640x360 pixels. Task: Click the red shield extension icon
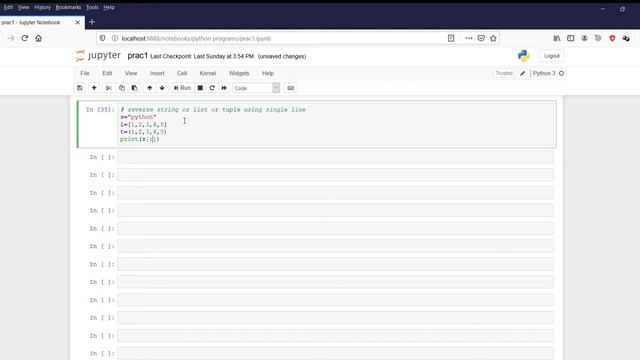pos(612,38)
